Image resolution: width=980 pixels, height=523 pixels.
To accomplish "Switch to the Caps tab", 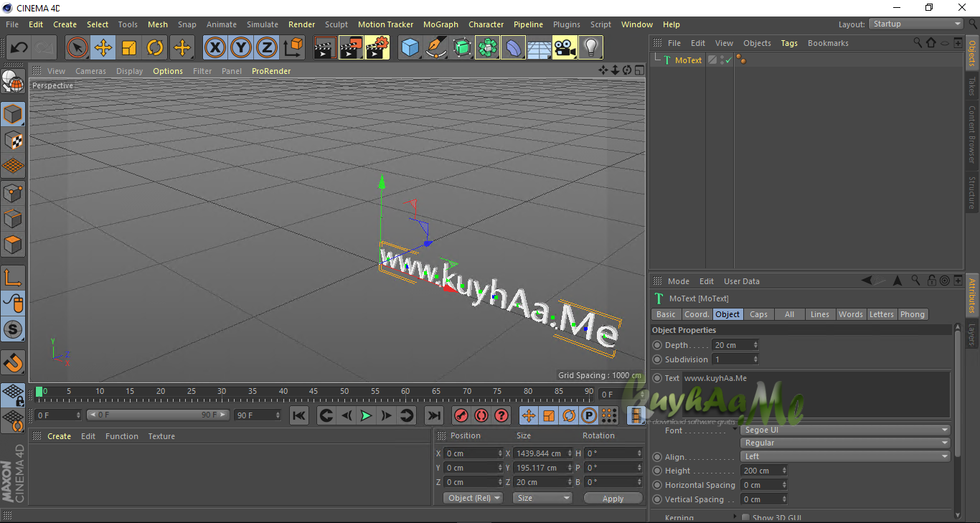I will (758, 314).
